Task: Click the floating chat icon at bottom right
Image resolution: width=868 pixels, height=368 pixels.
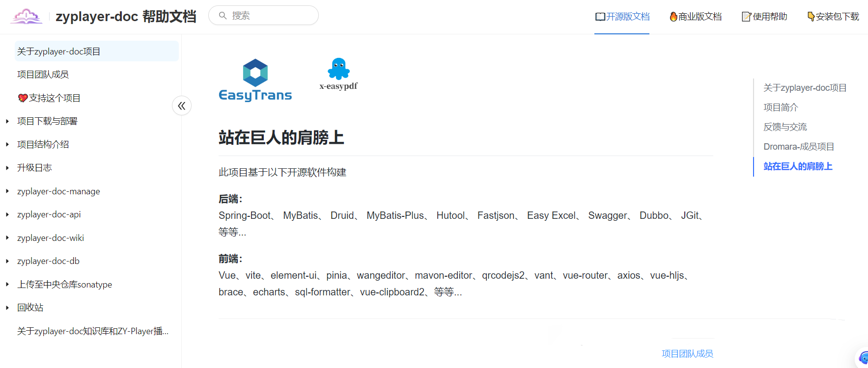Action: (x=863, y=358)
